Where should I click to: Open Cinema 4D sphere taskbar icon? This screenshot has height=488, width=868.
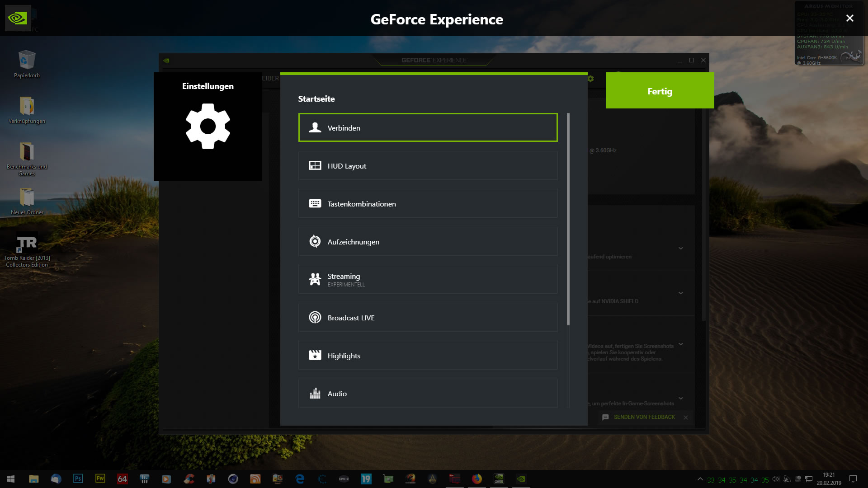point(233,479)
